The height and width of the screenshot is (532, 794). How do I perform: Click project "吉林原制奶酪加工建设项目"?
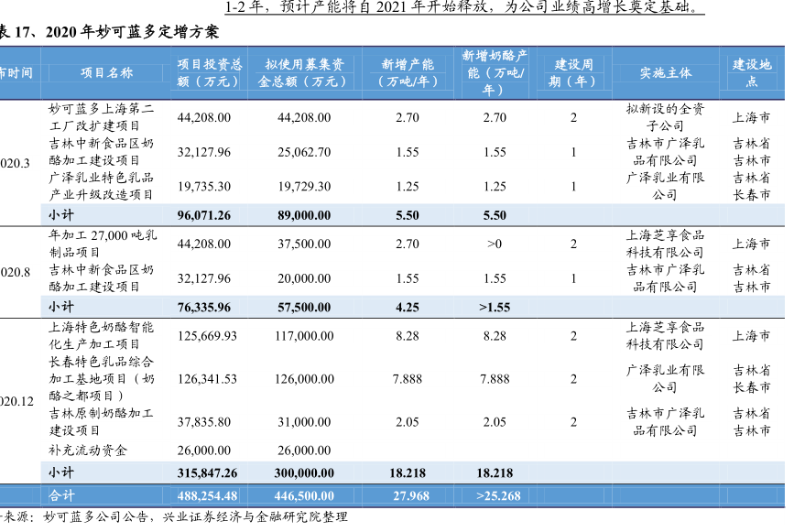point(102,422)
